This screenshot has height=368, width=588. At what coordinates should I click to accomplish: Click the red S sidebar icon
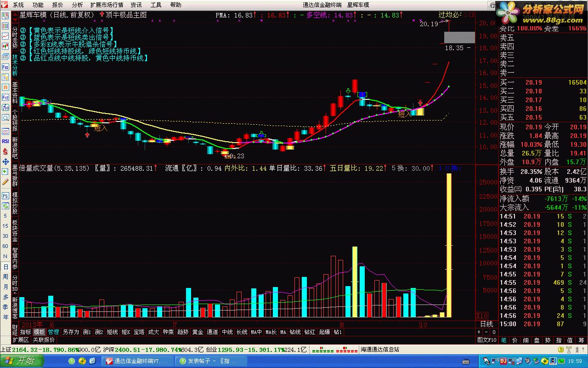[5, 152]
